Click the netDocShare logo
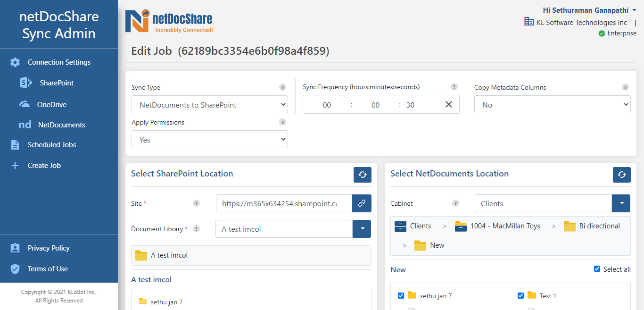This screenshot has height=310, width=644. [x=169, y=22]
